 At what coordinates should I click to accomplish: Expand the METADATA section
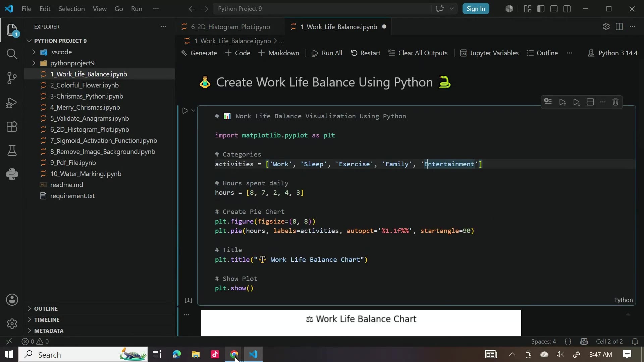click(x=30, y=330)
